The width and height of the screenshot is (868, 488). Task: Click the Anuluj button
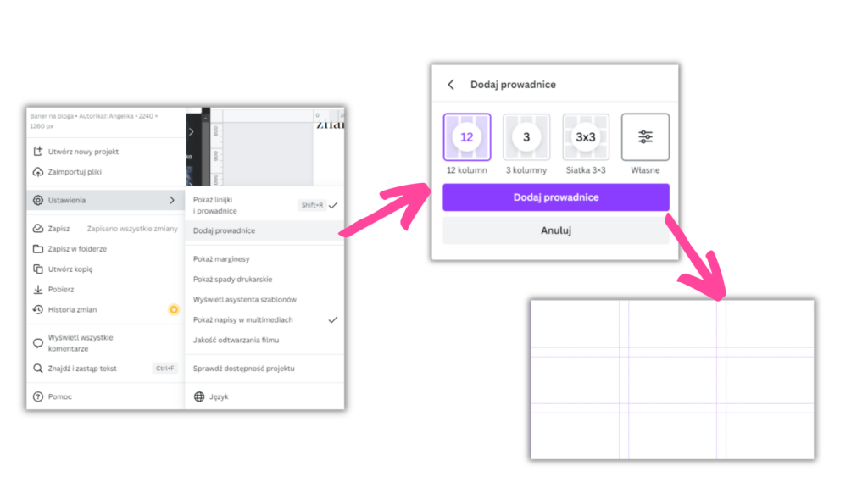pos(555,230)
